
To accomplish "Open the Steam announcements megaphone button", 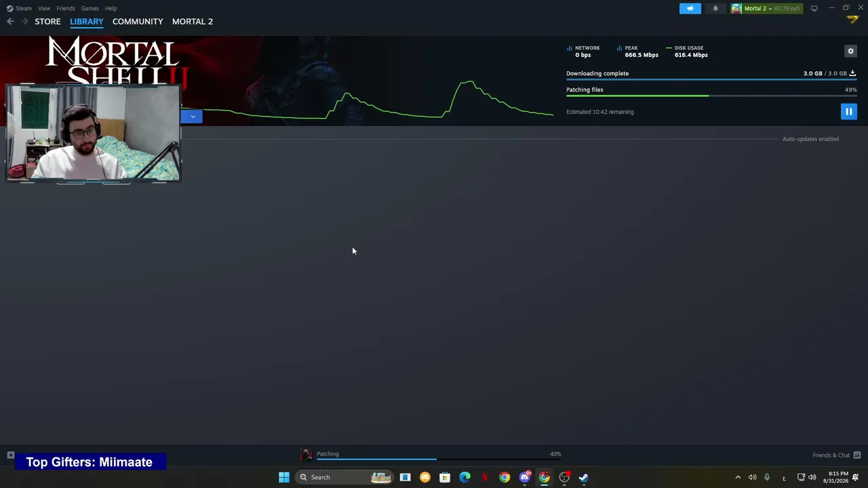I will (690, 8).
